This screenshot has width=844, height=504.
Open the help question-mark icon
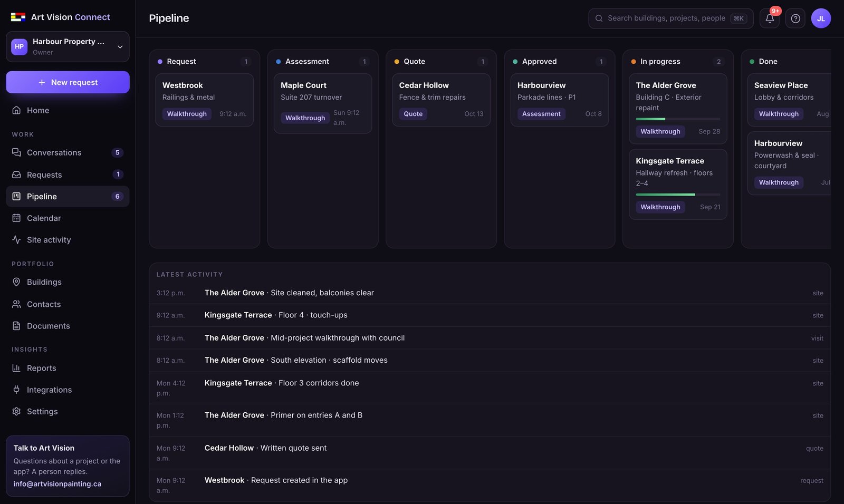(795, 18)
